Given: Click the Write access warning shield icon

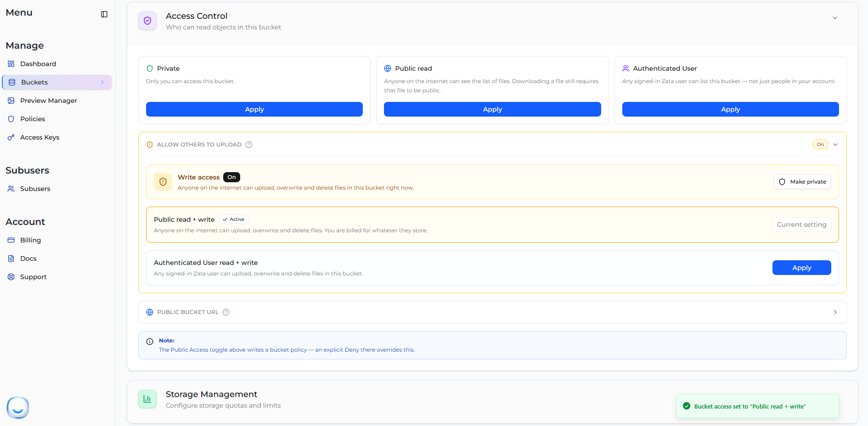Looking at the screenshot, I should [x=163, y=182].
